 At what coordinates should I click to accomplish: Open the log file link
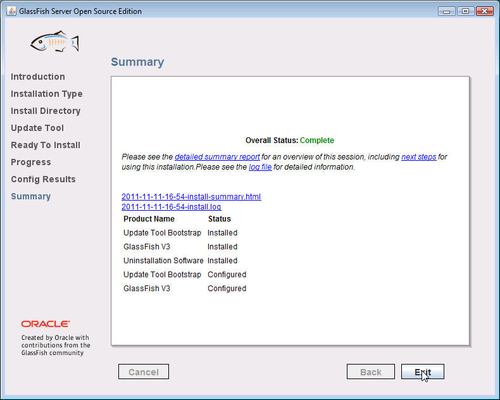[x=260, y=167]
